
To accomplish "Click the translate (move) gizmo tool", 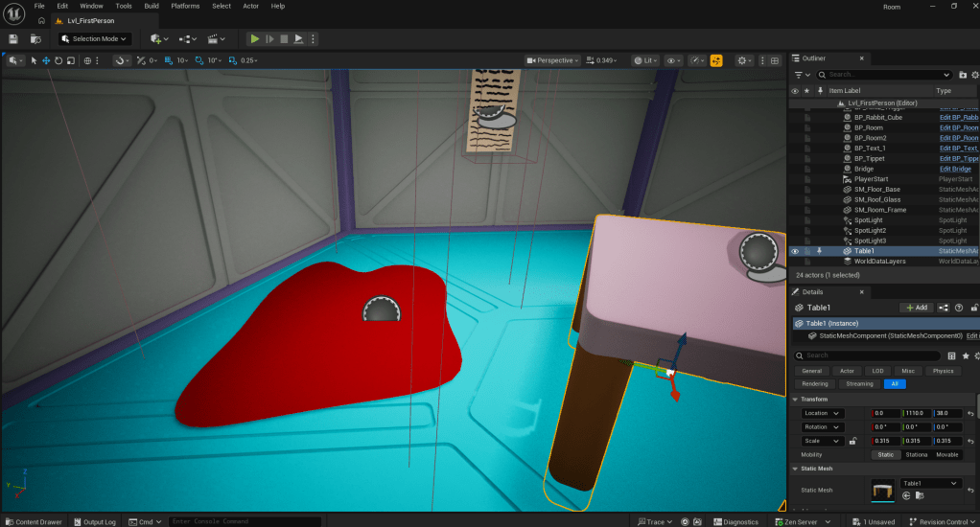I will tap(46, 60).
